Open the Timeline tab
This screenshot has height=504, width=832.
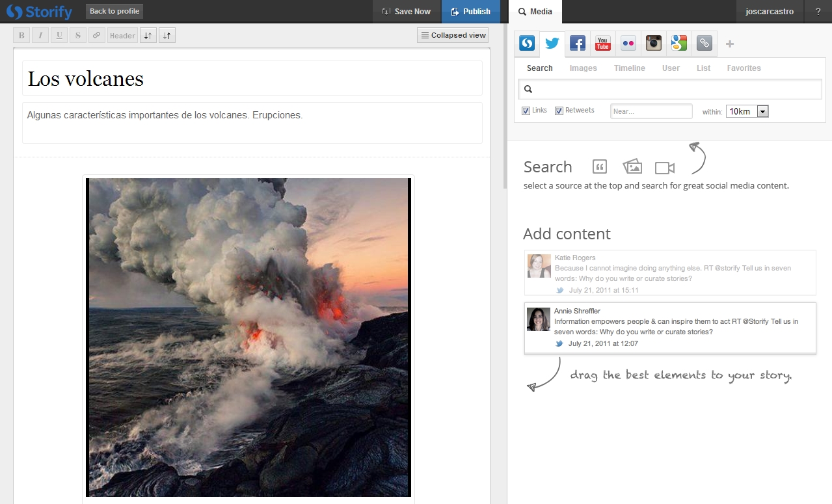(x=630, y=68)
